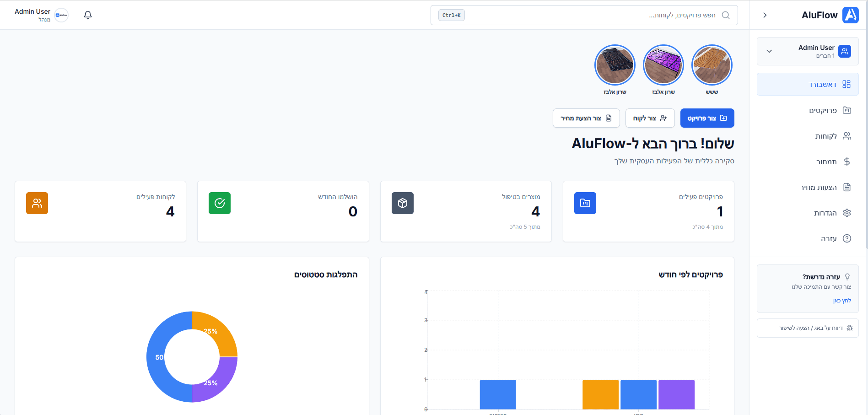Click the notification bell icon

click(x=88, y=15)
